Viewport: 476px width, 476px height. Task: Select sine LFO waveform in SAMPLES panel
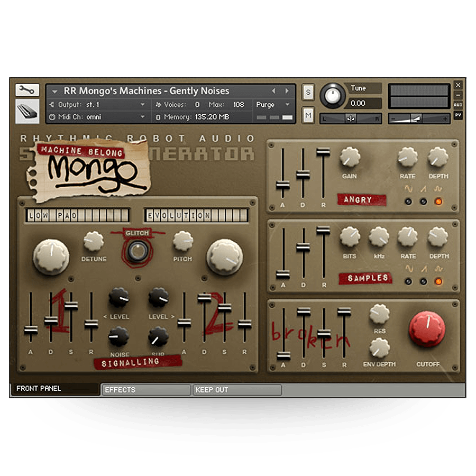click(x=408, y=281)
